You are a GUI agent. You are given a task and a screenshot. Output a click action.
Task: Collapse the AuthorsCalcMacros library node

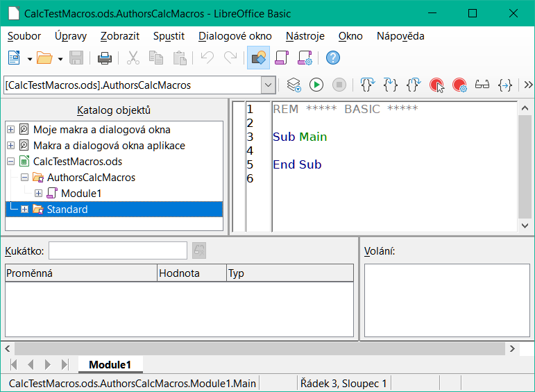[x=24, y=178]
